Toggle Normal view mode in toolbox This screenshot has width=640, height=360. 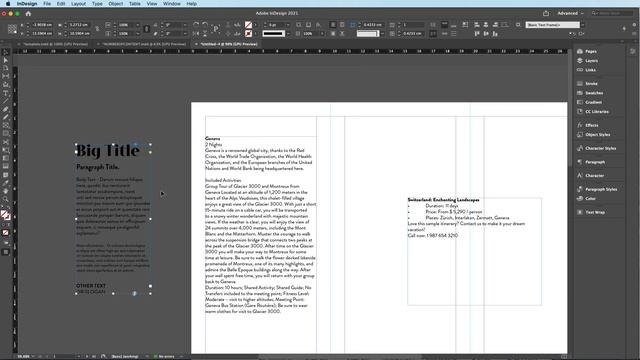(x=6, y=252)
